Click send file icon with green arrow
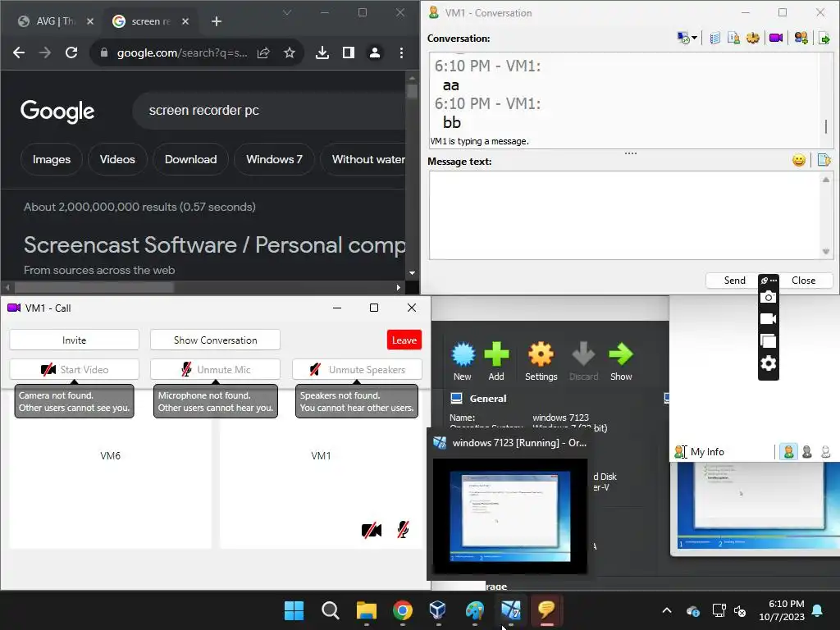The width and height of the screenshot is (840, 630). [x=824, y=38]
